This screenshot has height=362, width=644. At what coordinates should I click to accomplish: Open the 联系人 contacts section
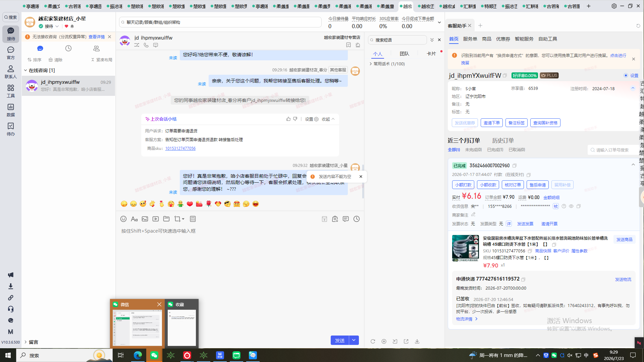point(11,72)
